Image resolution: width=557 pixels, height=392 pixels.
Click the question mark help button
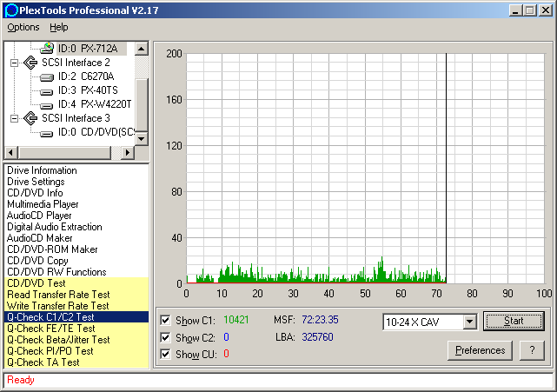click(532, 350)
